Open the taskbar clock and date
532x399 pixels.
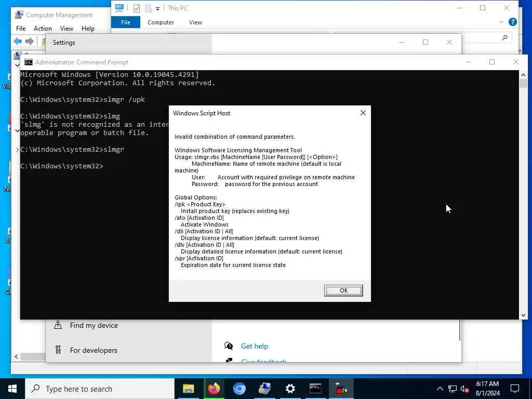click(x=487, y=389)
